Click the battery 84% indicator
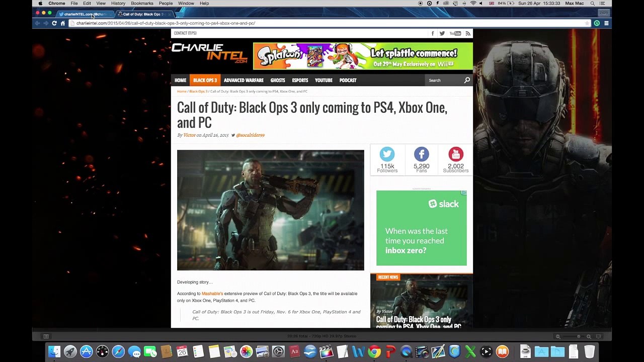The width and height of the screenshot is (644, 362). tap(507, 4)
